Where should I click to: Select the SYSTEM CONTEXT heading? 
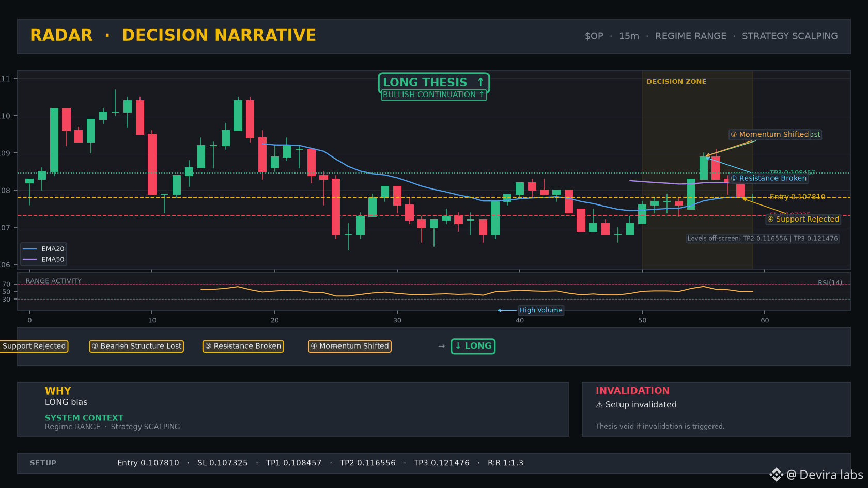(84, 418)
